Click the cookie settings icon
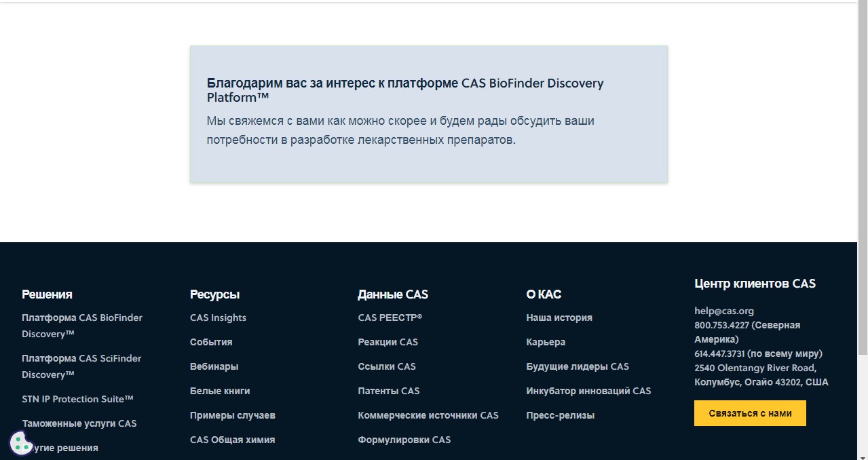868x460 pixels. click(20, 443)
